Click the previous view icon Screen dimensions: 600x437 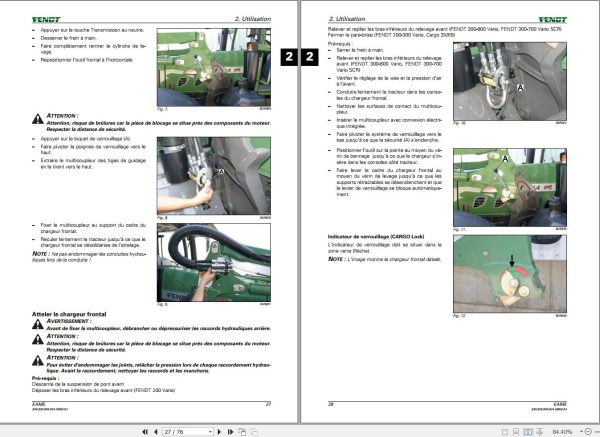[x=242, y=432]
